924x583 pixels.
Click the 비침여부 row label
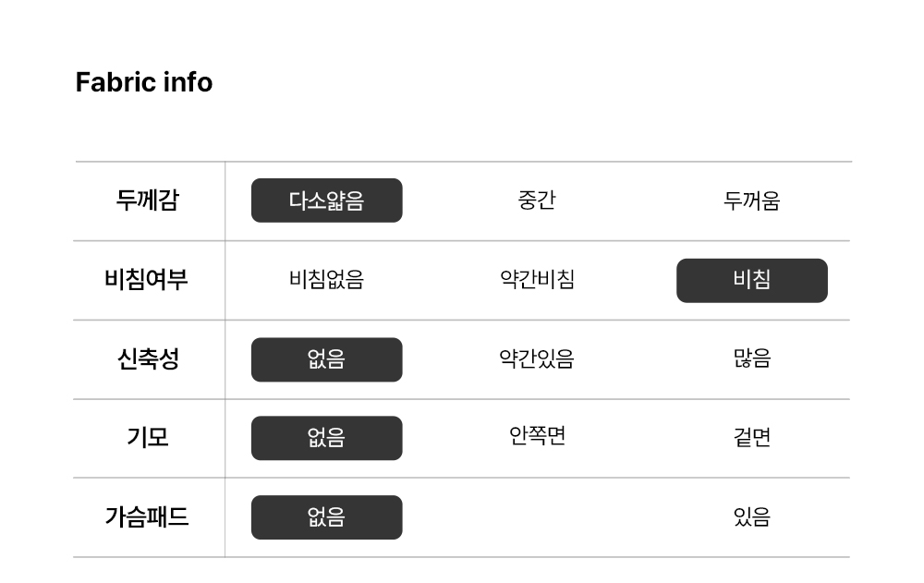tap(146, 279)
